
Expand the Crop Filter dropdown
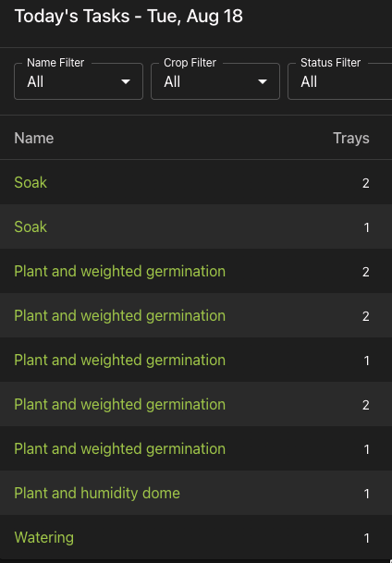click(x=215, y=81)
